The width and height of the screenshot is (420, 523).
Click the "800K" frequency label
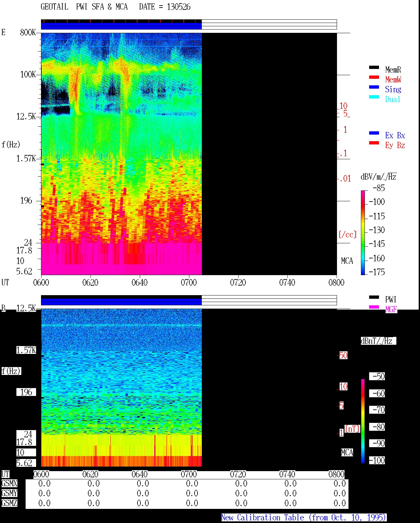[x=28, y=33]
